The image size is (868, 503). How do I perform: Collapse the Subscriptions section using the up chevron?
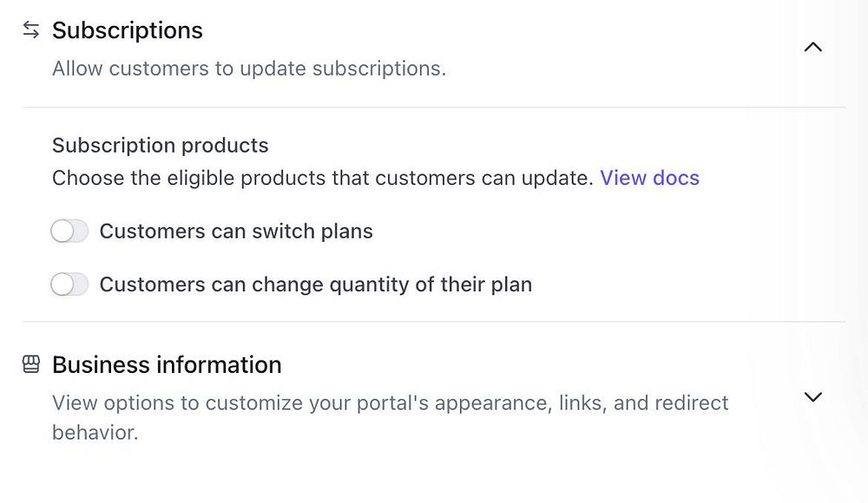pos(812,48)
